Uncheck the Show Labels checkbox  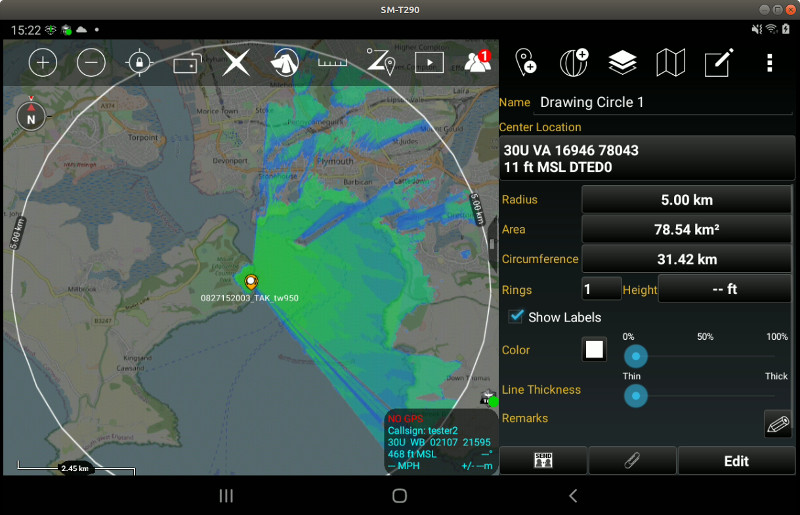tap(516, 317)
